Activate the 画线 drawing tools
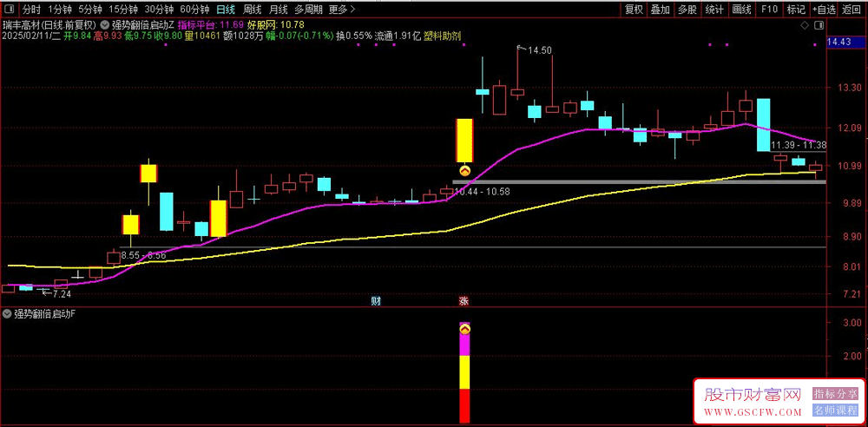Image resolution: width=868 pixels, height=427 pixels. 741,10
